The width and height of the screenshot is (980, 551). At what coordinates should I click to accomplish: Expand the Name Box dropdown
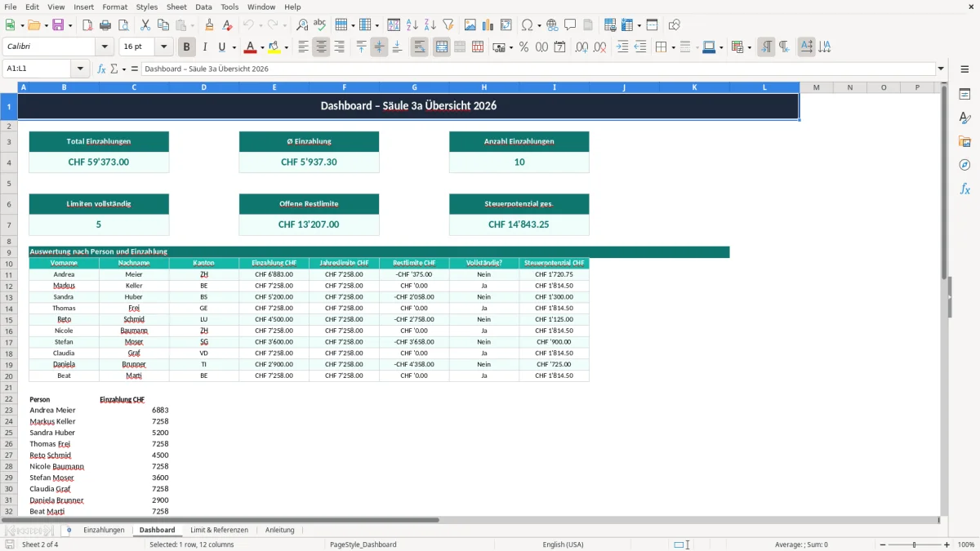coord(80,69)
